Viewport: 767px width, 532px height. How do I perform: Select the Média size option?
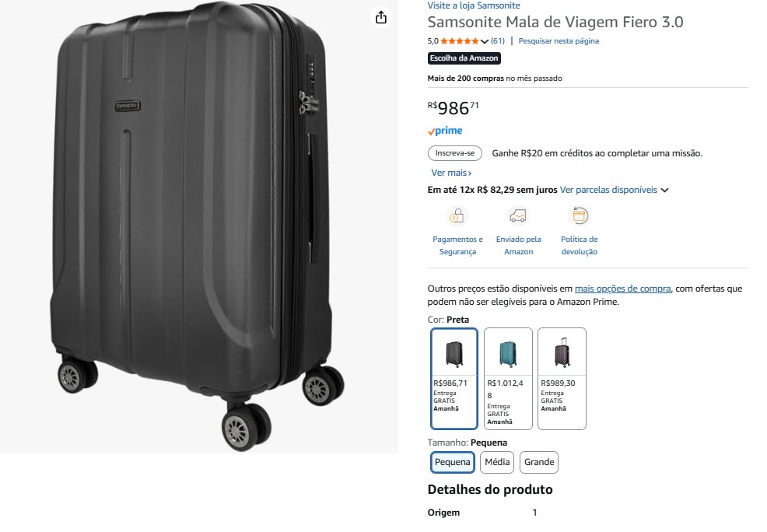coord(497,462)
